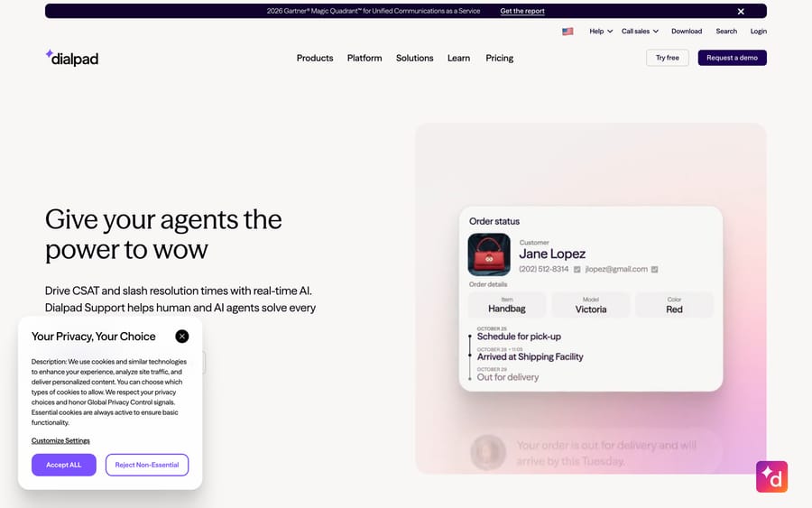812x508 pixels.
Task: Click the Schedule for pick-up entry
Action: click(519, 336)
